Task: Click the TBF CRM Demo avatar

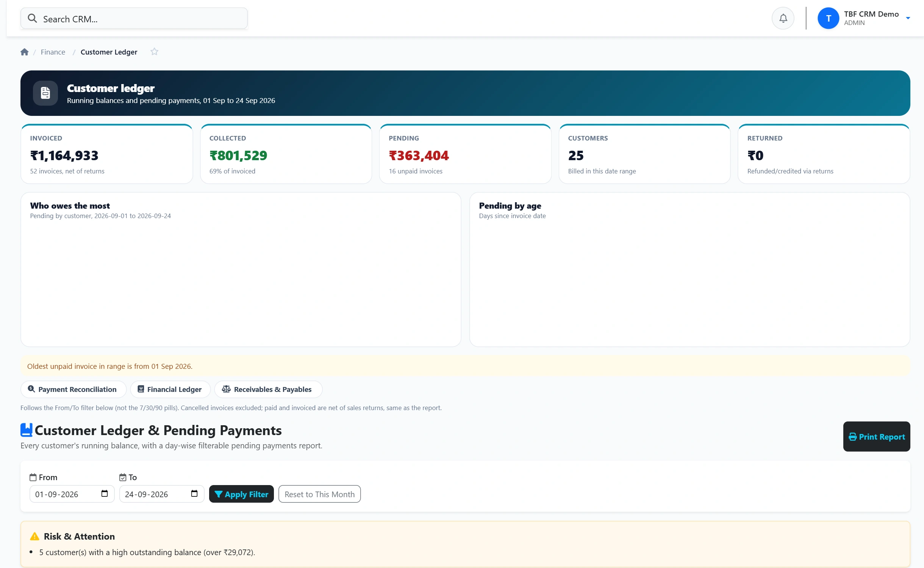Action: click(x=828, y=18)
